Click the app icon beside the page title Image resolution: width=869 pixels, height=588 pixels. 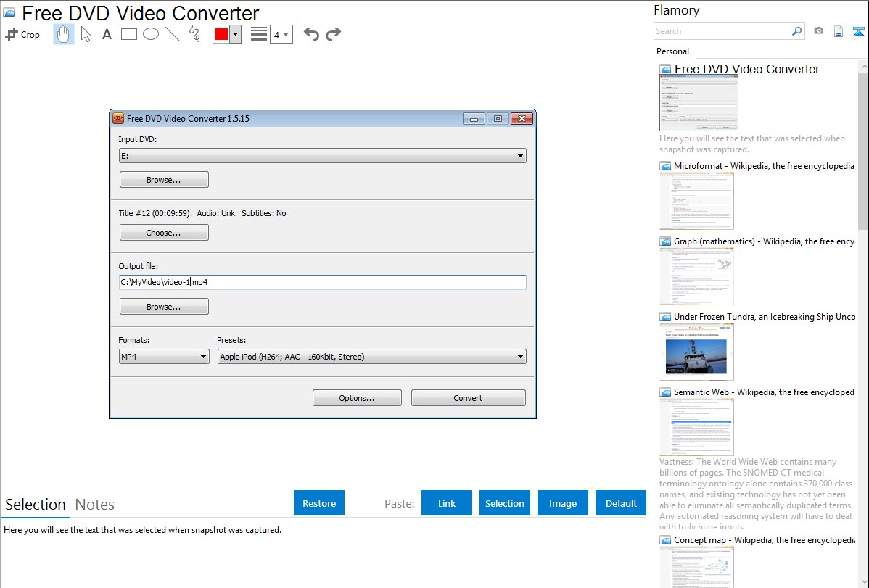(x=9, y=12)
